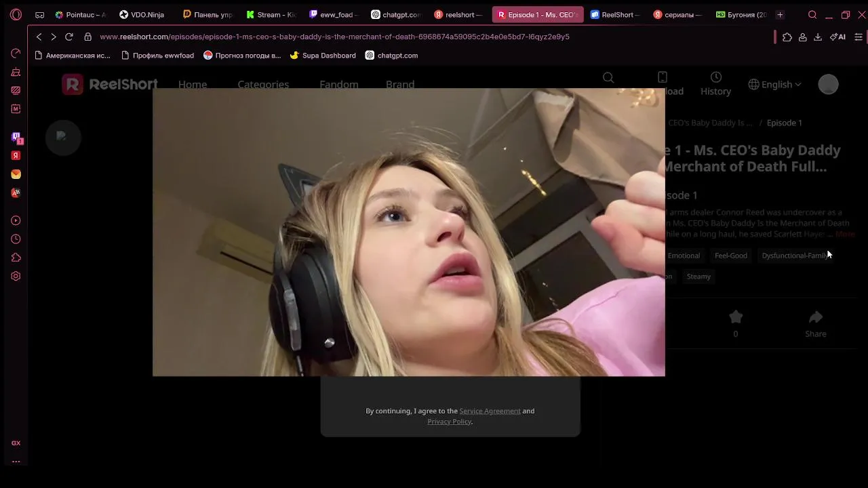Click the address bar URL
Viewport: 868px width, 488px height.
coord(334,37)
